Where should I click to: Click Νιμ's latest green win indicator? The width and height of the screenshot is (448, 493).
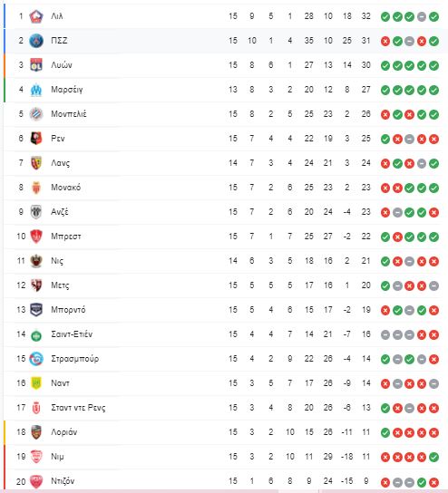pyautogui.click(x=433, y=457)
